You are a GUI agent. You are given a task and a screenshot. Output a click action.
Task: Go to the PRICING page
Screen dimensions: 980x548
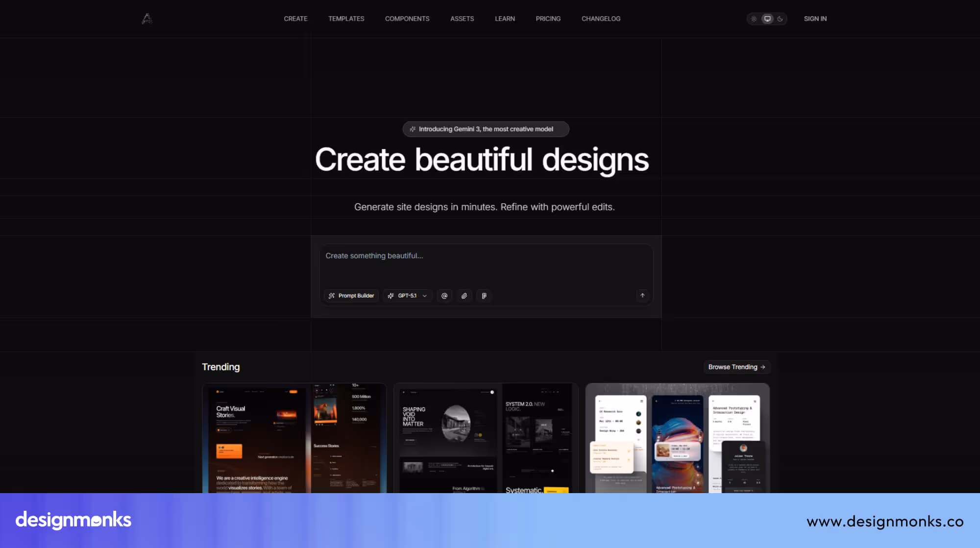point(548,19)
